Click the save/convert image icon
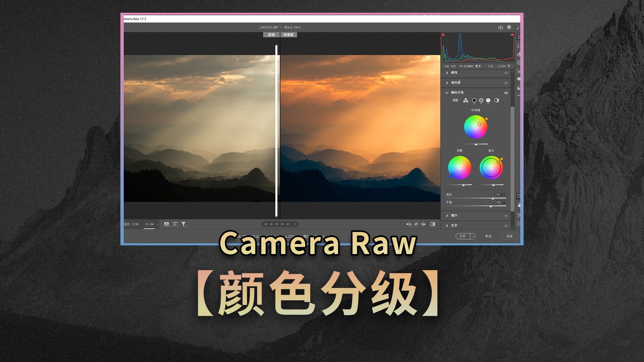Viewport: 644px width, 362px height. (500, 27)
